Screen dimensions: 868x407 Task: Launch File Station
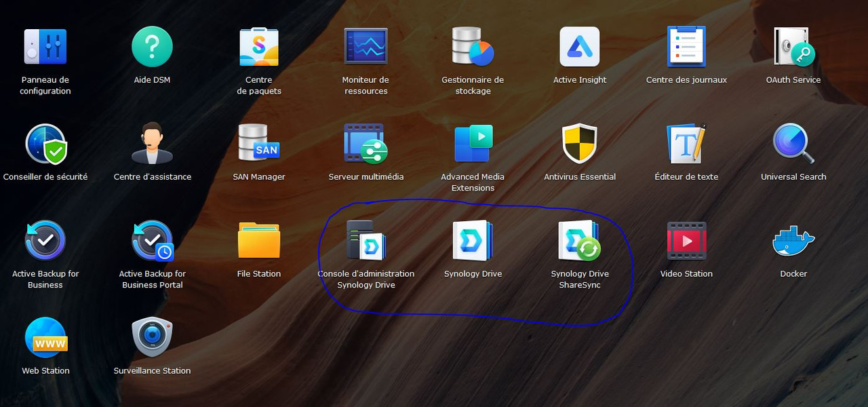click(x=259, y=241)
